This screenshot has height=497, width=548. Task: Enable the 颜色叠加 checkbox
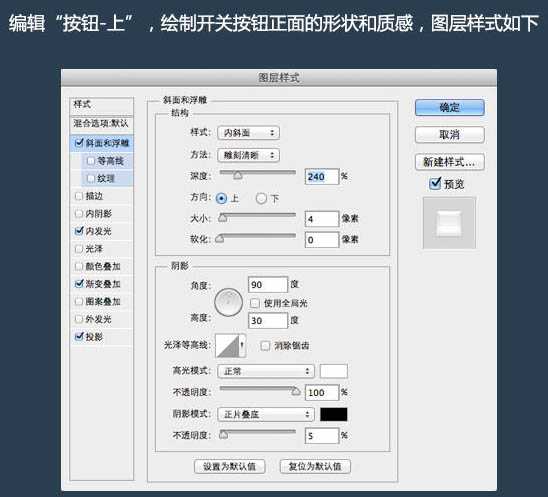[x=79, y=266]
